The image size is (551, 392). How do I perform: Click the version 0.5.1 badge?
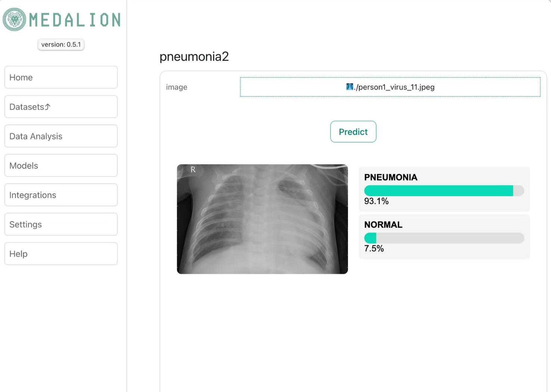click(x=61, y=44)
